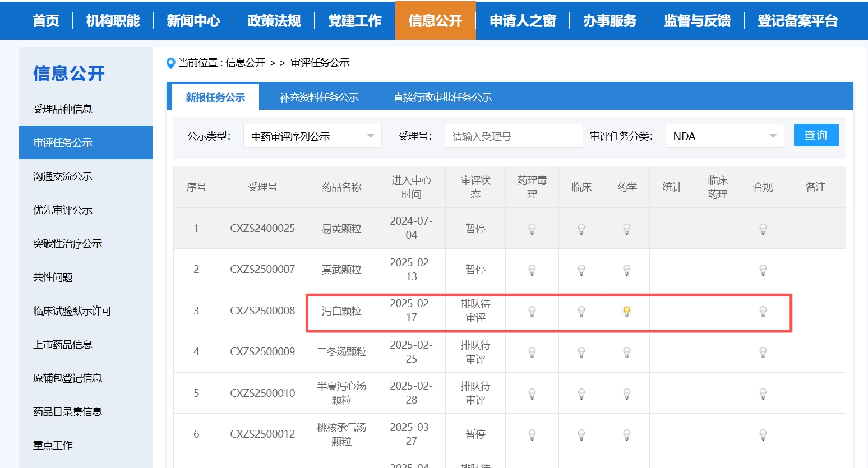
Task: Open 申请人之窗 in the top navigation
Action: tap(523, 21)
